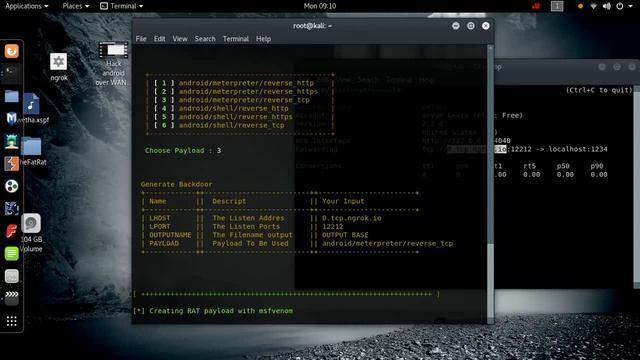Click the 'p90' column header in ngrok window
640x360 pixels.
[x=597, y=166]
